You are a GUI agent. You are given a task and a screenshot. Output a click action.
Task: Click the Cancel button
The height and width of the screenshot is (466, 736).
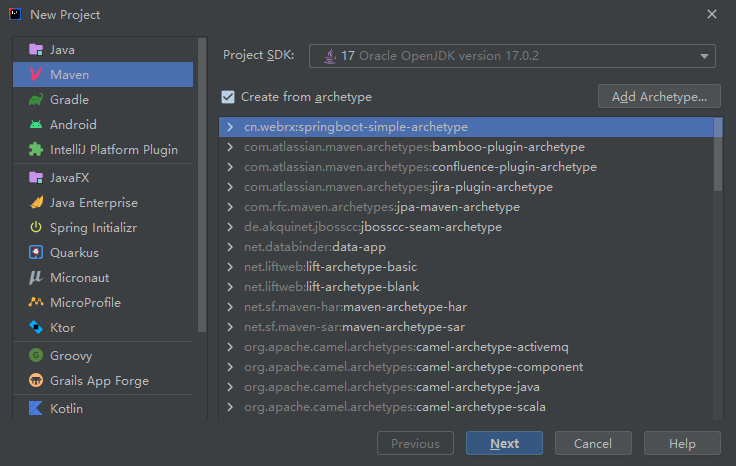coord(593,443)
